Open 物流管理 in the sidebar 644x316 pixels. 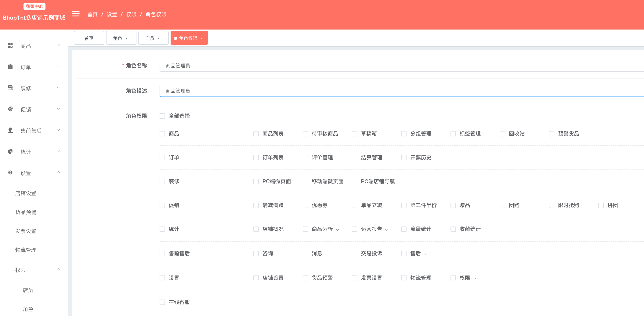(x=26, y=250)
